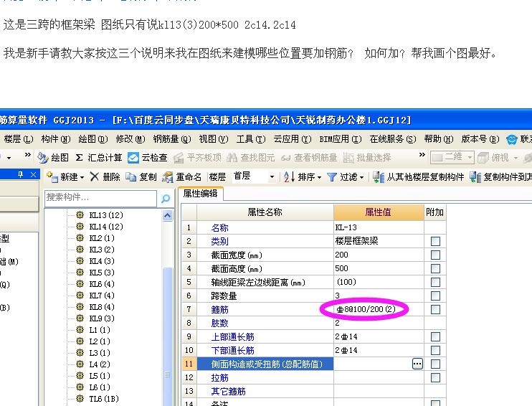Screen dimensions: 532x406
Task: Open 楼层(L) menu
Action: [x=19, y=139]
